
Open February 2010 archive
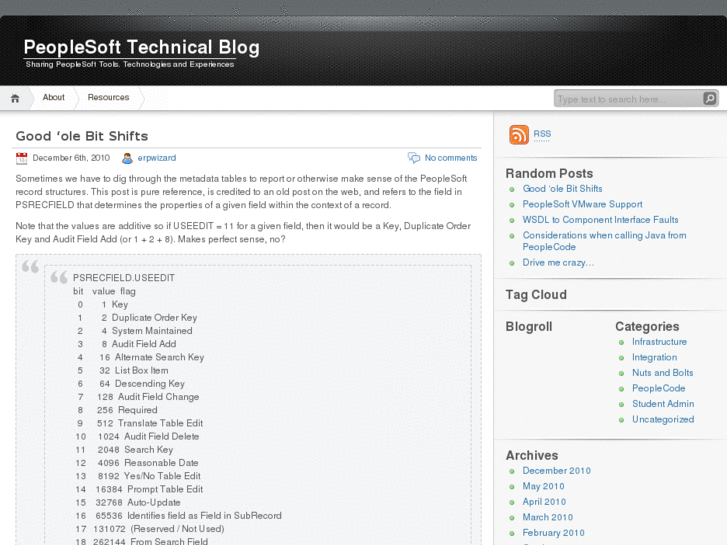[554, 533]
